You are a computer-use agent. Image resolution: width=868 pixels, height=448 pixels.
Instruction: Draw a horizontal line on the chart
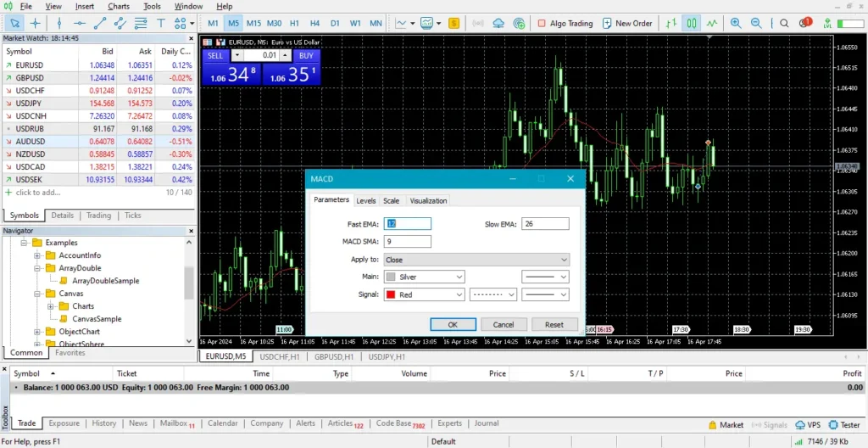(80, 23)
